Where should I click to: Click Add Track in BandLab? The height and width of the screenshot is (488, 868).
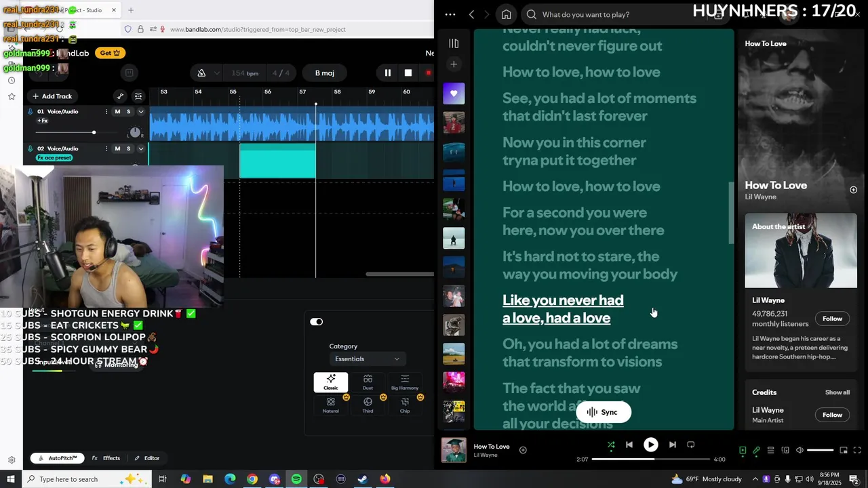52,96
